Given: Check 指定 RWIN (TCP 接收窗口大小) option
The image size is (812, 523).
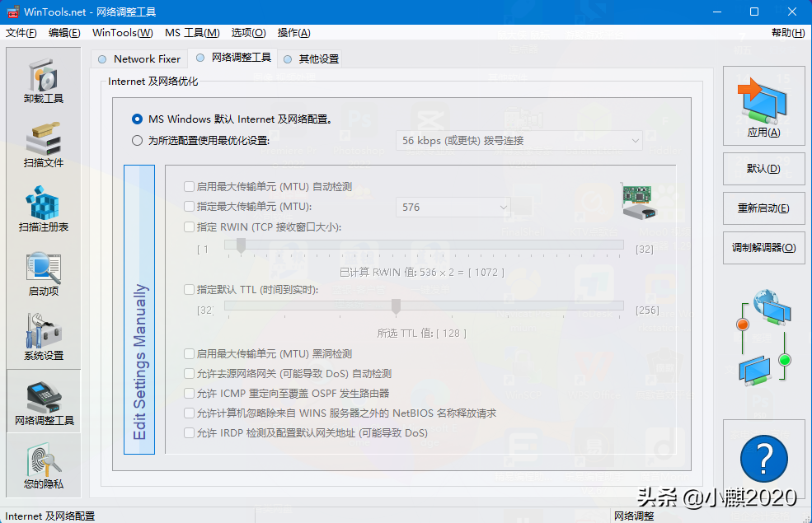Looking at the screenshot, I should [x=262, y=227].
